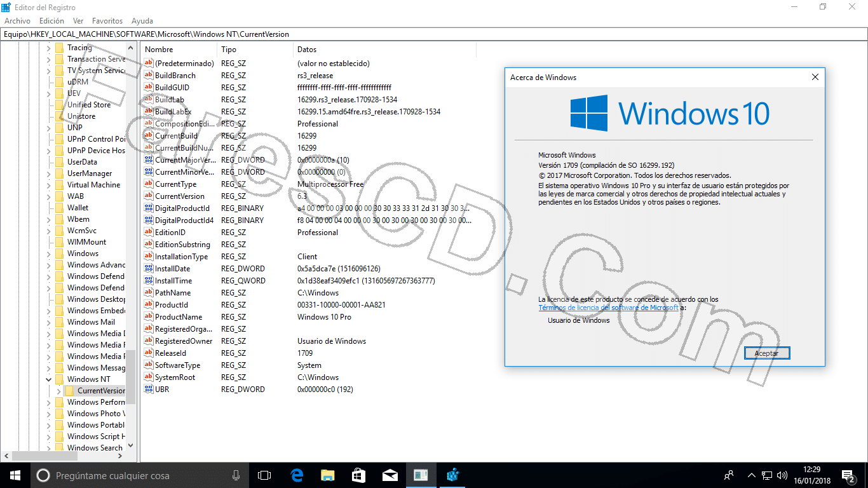Open File Explorer from taskbar
This screenshot has height=488, width=868.
coord(327,475)
